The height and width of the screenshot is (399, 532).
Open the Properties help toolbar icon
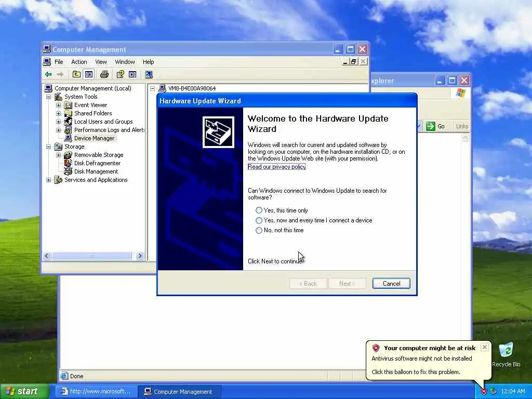[120, 74]
